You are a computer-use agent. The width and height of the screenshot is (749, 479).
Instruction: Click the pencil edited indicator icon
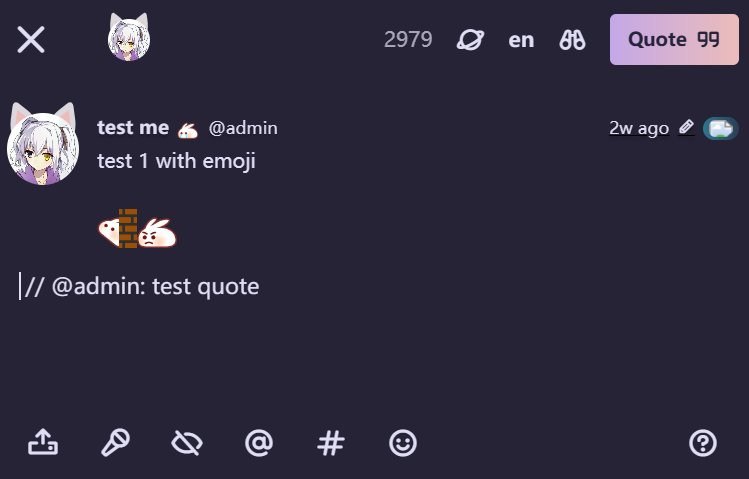click(686, 128)
